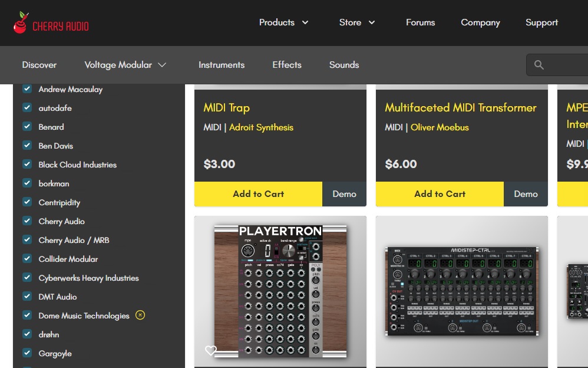
Task: Click the $3.00 price text
Action: pyautogui.click(x=219, y=164)
